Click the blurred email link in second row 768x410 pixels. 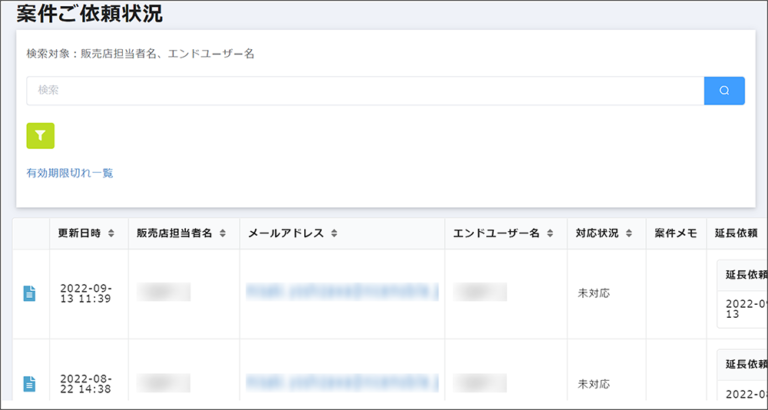[x=342, y=382]
